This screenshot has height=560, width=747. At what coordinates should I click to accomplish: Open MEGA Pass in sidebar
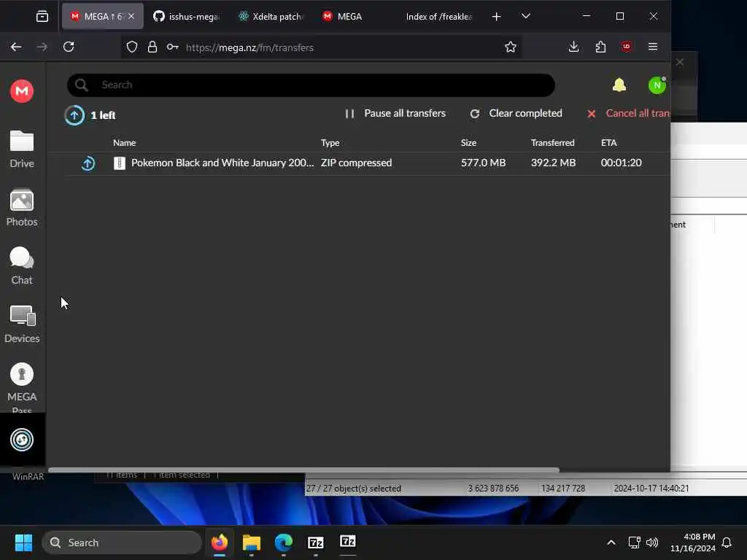[x=22, y=386]
